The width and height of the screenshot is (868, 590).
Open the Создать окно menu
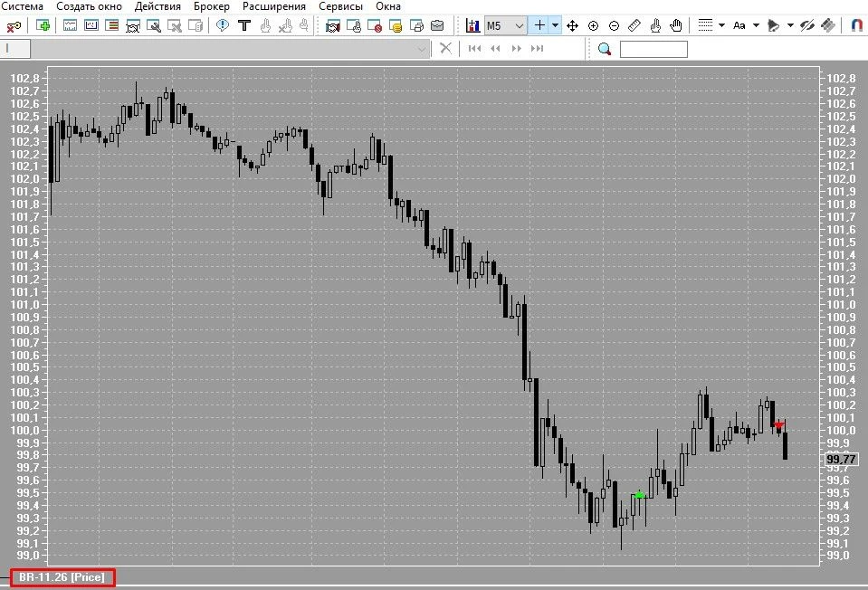(x=89, y=6)
